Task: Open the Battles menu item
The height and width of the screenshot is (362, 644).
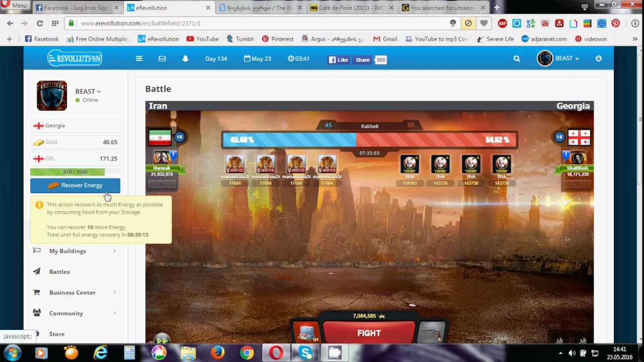Action: pyautogui.click(x=59, y=271)
